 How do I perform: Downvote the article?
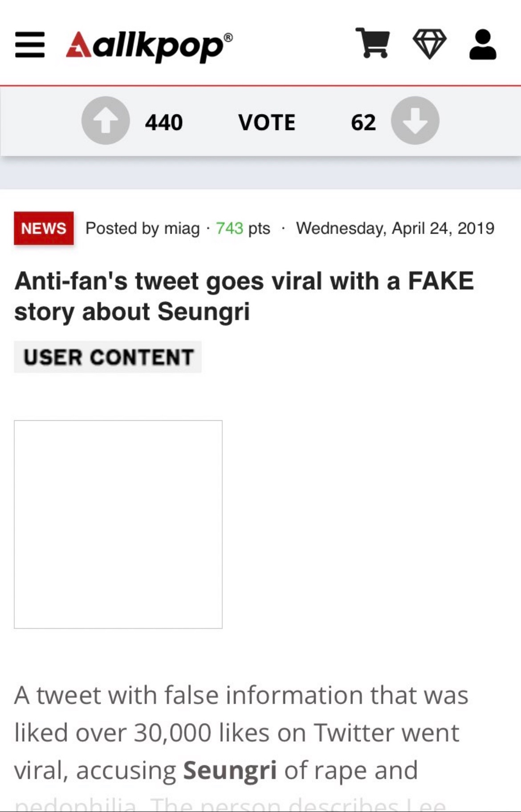(x=415, y=121)
